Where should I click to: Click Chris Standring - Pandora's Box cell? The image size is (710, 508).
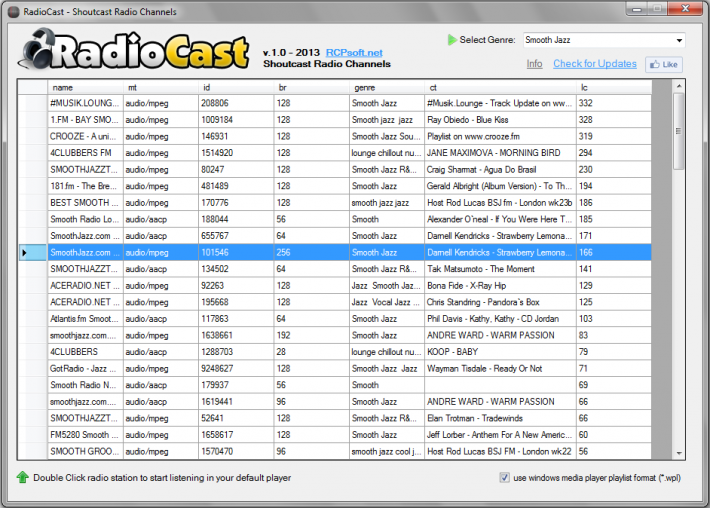click(x=500, y=302)
